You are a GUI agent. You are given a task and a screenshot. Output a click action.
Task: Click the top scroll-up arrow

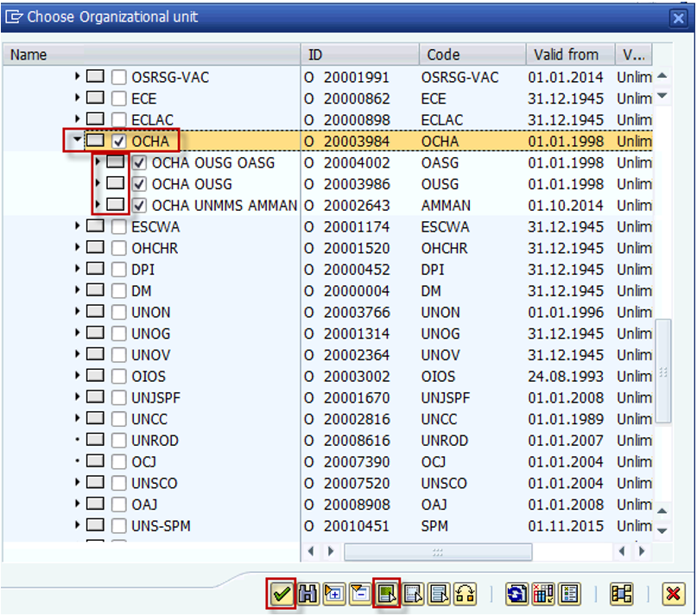pyautogui.click(x=662, y=76)
